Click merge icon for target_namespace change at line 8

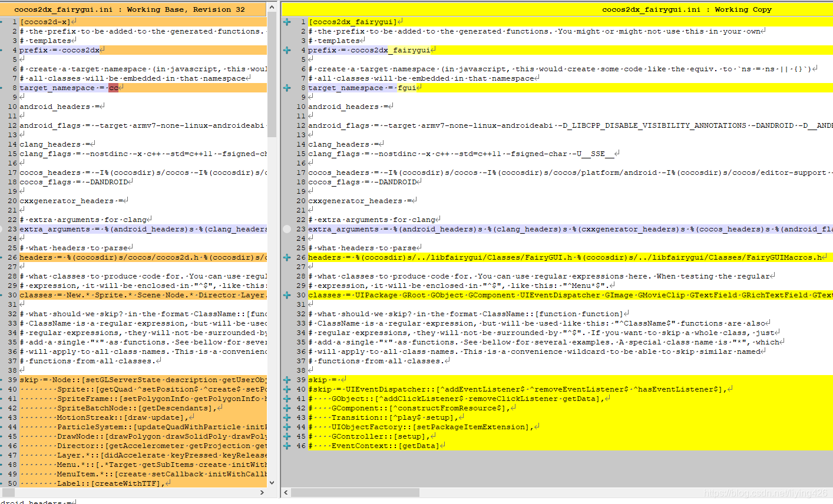pos(287,88)
